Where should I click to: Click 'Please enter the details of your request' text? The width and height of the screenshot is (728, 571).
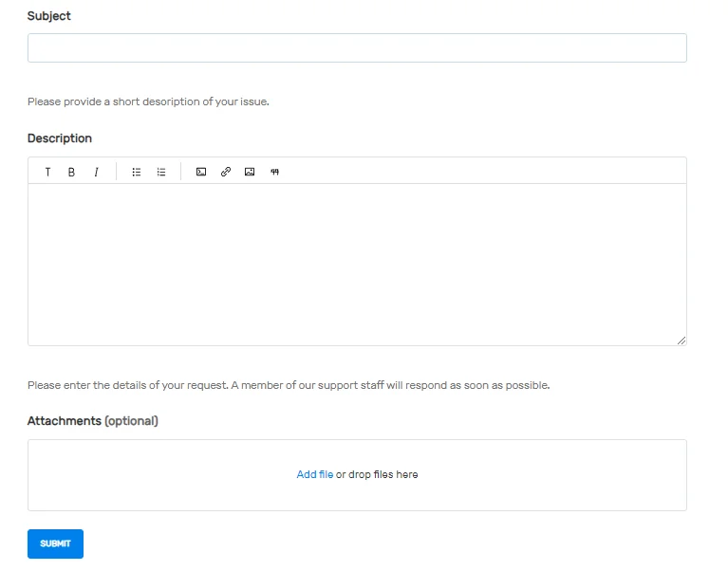pyautogui.click(x=289, y=385)
